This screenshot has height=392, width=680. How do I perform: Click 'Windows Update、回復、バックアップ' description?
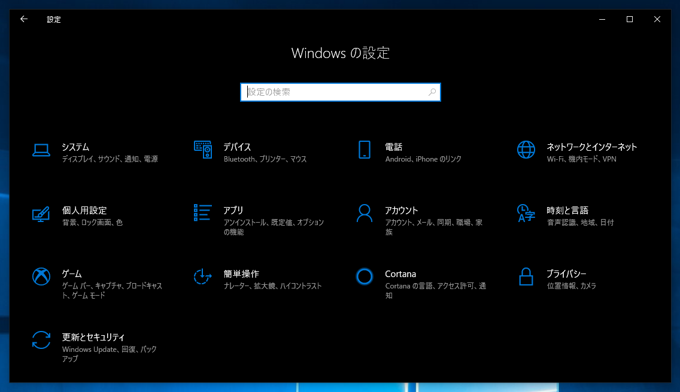(x=109, y=354)
